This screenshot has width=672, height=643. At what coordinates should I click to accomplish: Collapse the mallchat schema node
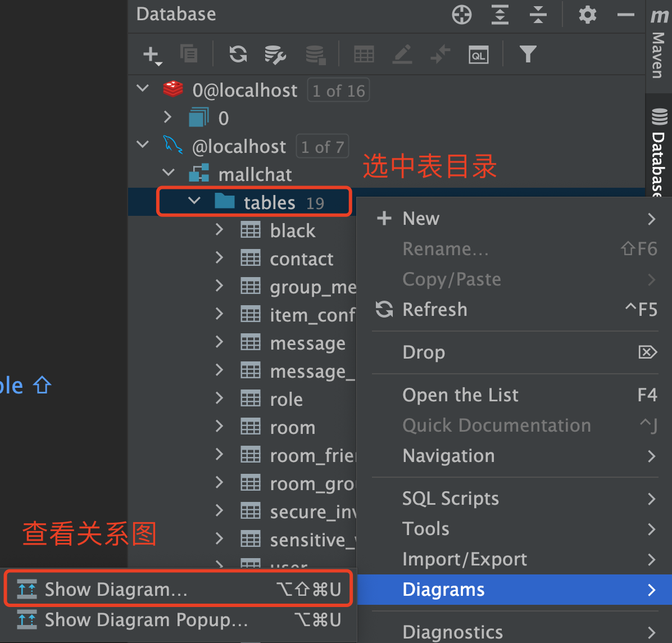point(169,173)
